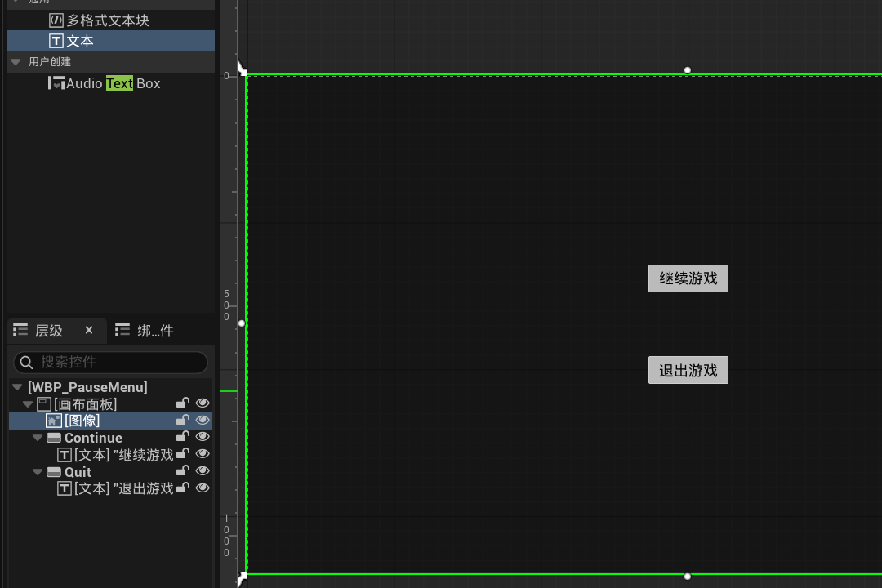Viewport: 882px width, 588px height.
Task: Click the top edge resize handle of the canvas
Action: 688,70
